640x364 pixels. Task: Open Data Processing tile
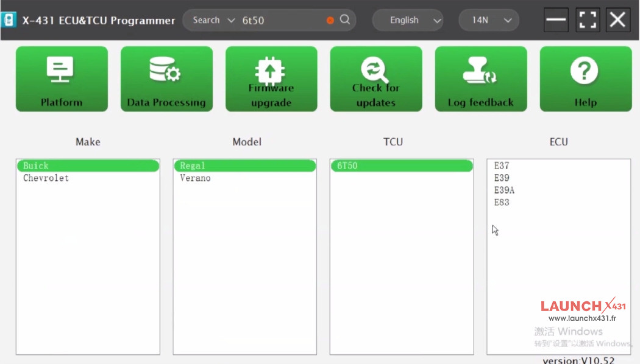pos(166,79)
